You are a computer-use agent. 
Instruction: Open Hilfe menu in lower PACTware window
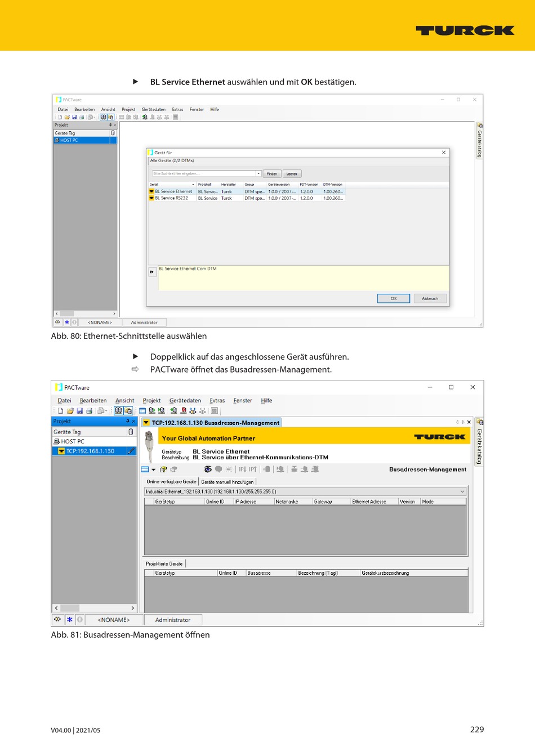pyautogui.click(x=266, y=401)
